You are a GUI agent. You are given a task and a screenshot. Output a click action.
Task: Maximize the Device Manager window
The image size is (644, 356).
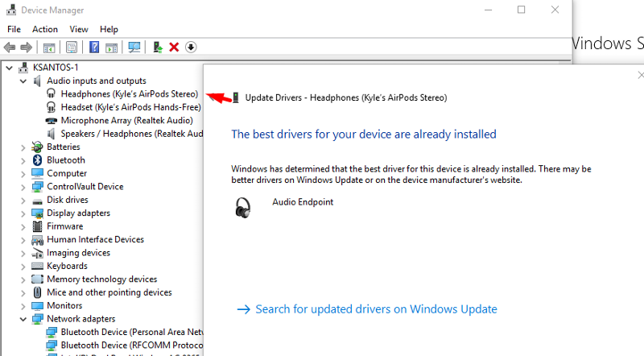pos(521,10)
